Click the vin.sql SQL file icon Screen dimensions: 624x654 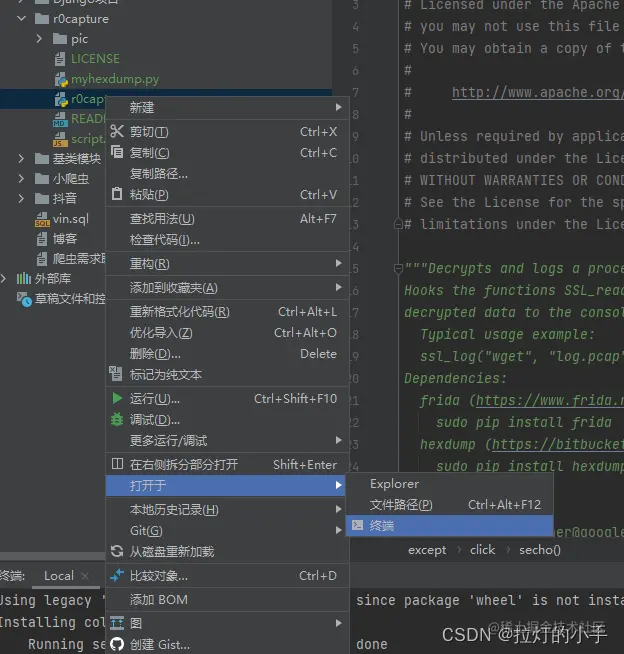42,219
